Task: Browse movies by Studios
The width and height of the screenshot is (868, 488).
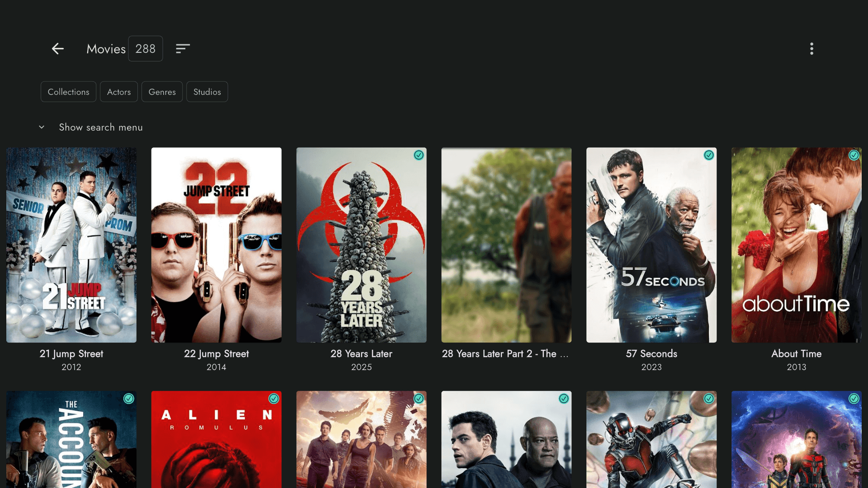Action: [207, 92]
